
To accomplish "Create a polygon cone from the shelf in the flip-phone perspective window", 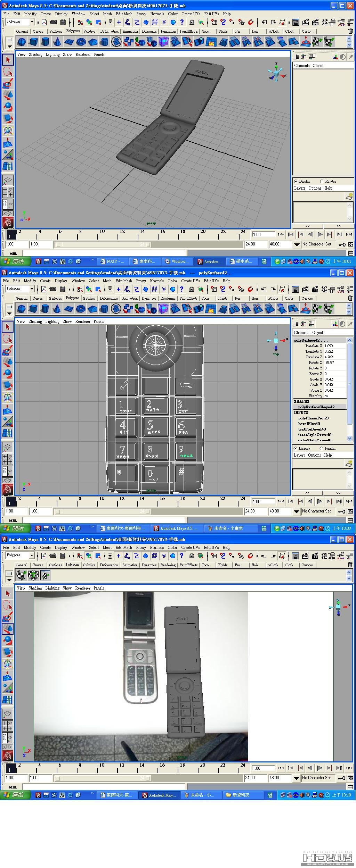I will (x=57, y=42).
